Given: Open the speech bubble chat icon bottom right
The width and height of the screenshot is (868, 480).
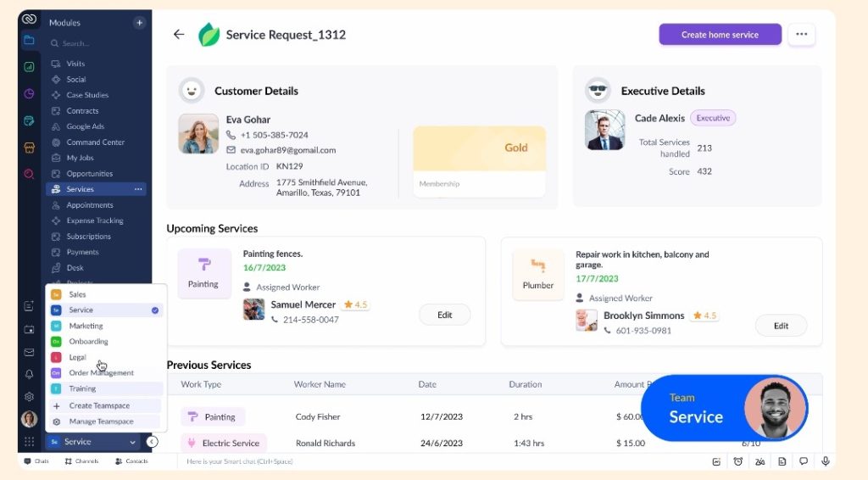Looking at the screenshot, I should [x=804, y=461].
